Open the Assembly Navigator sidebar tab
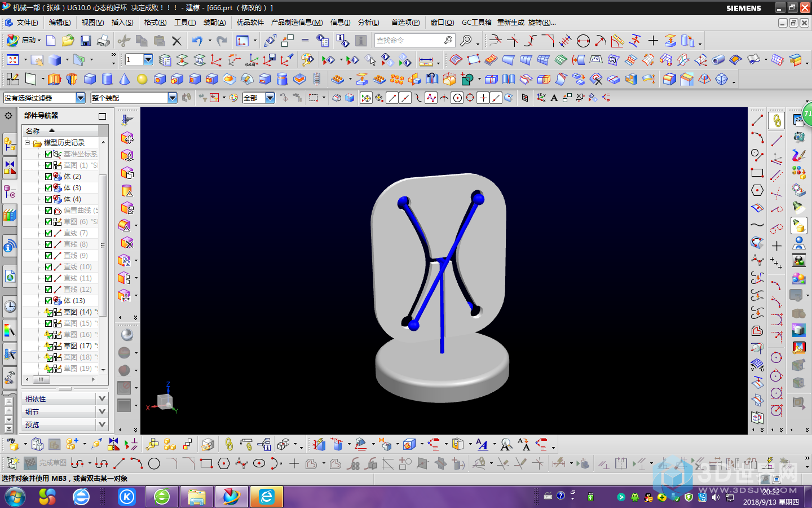Viewport: 812px width, 508px height. pyautogui.click(x=10, y=143)
